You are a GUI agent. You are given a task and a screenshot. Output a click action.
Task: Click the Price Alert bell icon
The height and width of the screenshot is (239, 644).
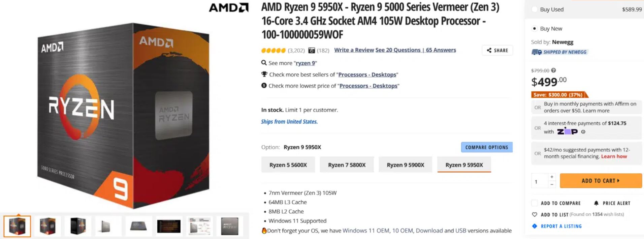[x=596, y=203]
